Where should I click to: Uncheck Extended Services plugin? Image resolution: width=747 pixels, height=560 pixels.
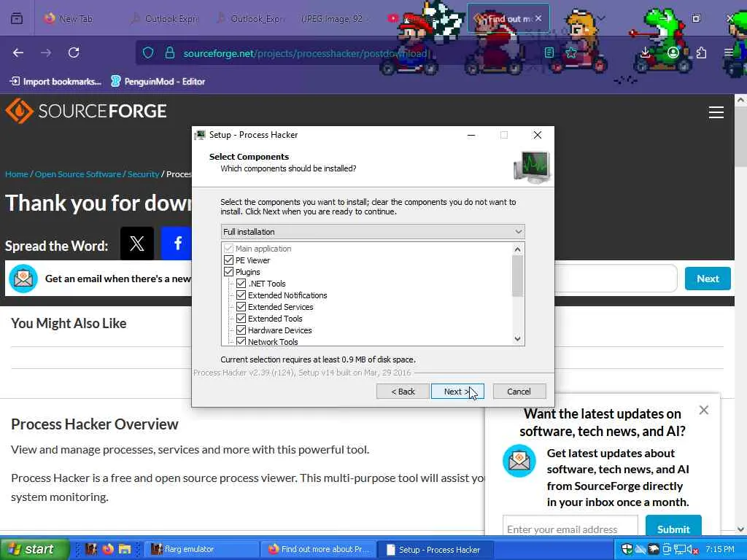point(241,307)
